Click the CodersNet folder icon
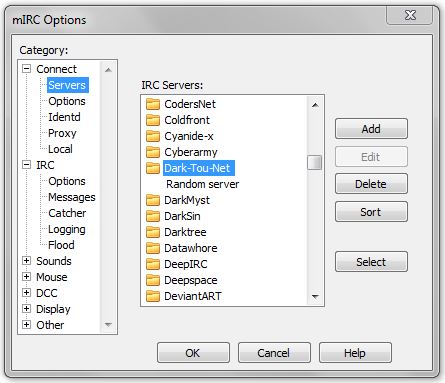 coord(153,104)
